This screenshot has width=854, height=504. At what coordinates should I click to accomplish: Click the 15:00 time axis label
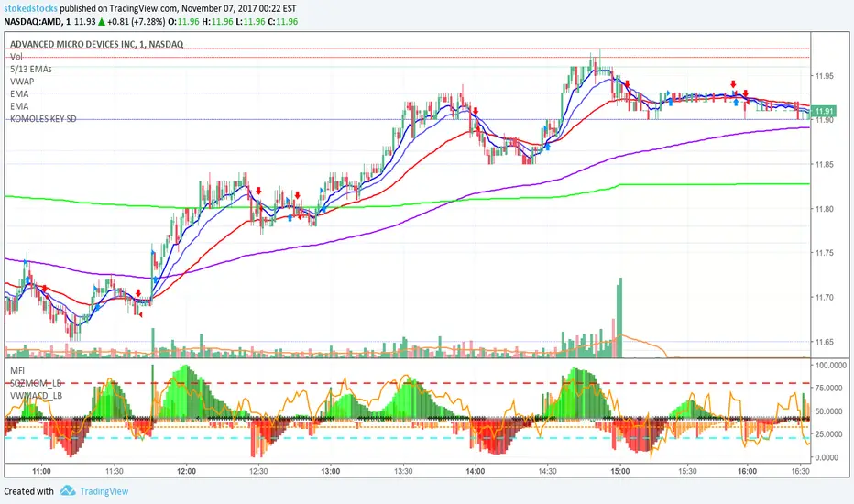(x=619, y=471)
